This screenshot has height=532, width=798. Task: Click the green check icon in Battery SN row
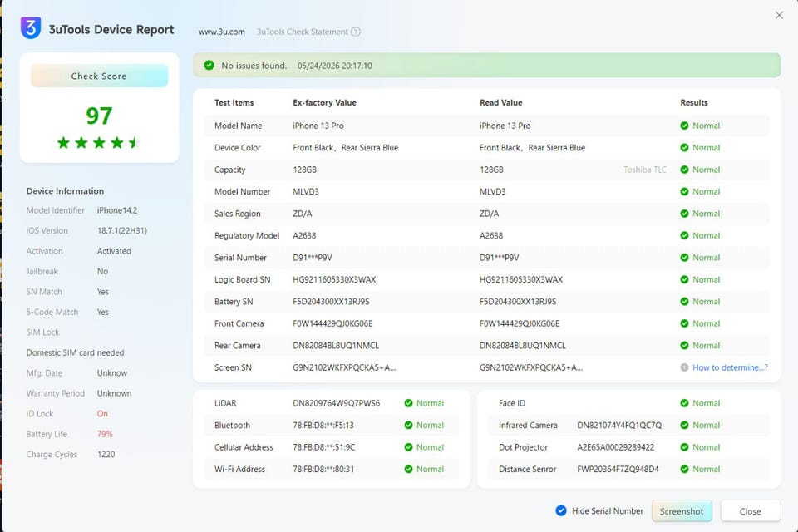(x=684, y=302)
